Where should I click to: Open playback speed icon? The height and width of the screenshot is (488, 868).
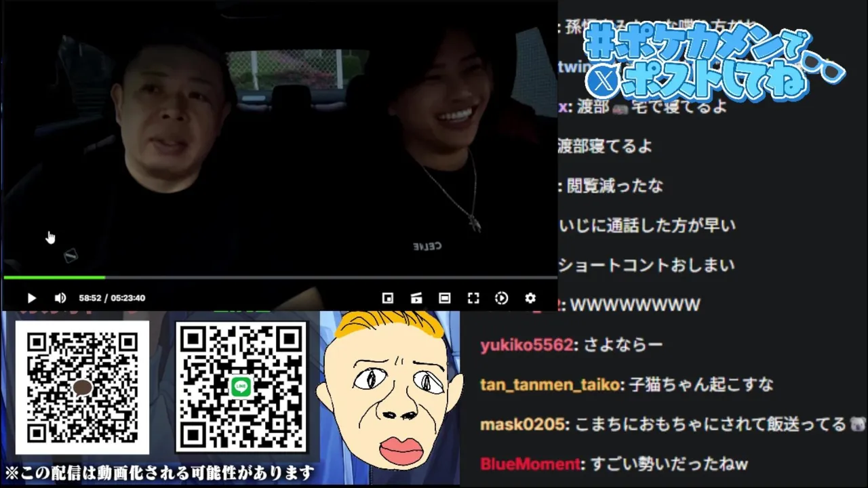[x=501, y=298]
